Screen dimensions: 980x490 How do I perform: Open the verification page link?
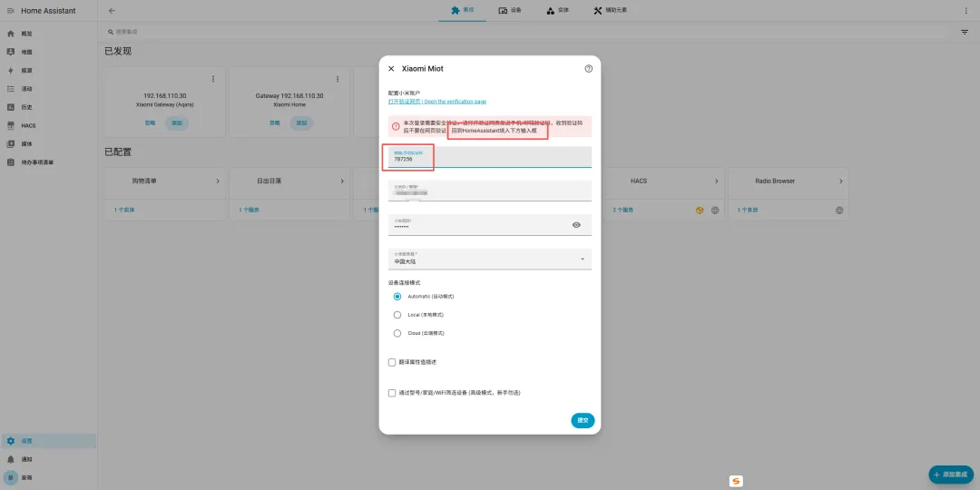click(436, 102)
